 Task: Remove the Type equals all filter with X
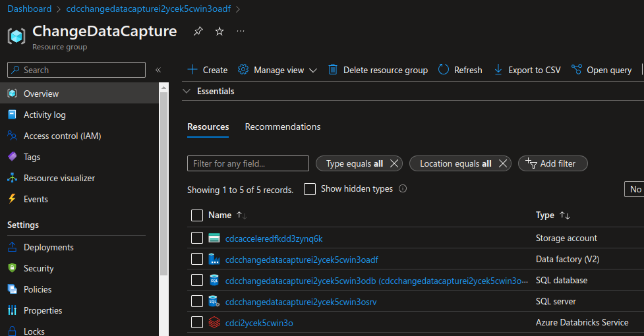coord(394,163)
